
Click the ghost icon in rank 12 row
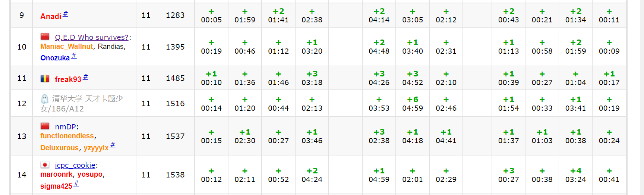click(x=45, y=99)
